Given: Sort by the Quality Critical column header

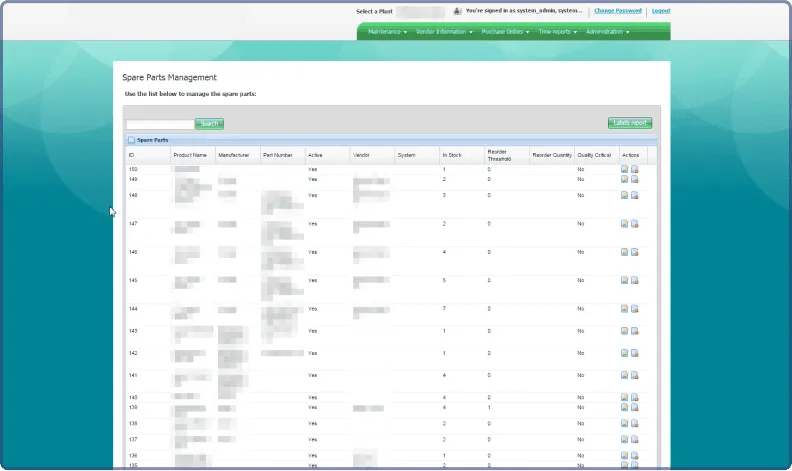Looking at the screenshot, I should pyautogui.click(x=597, y=155).
